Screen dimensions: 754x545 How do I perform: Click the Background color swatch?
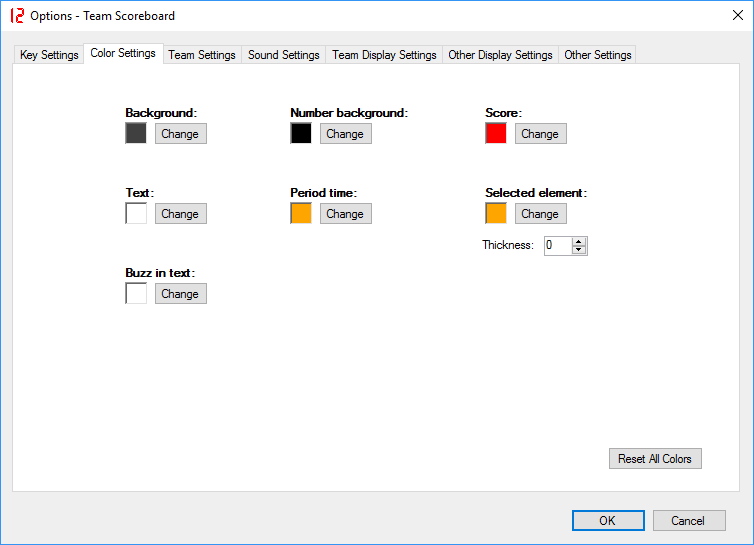[136, 133]
